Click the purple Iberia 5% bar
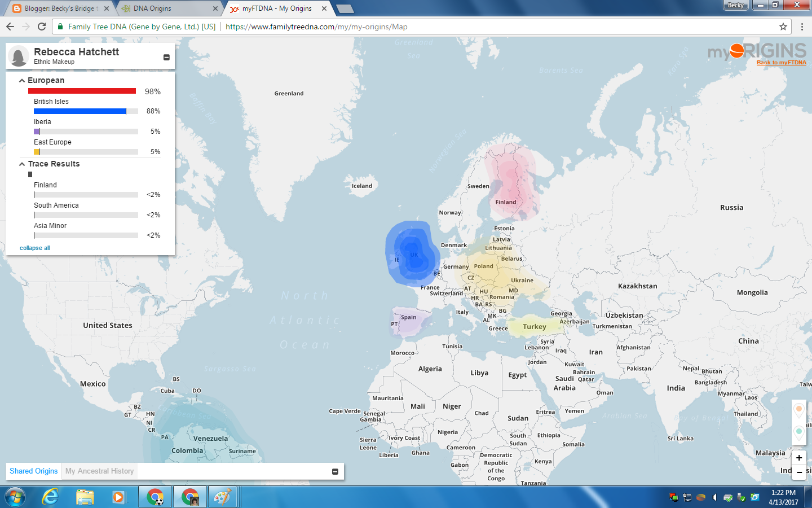This screenshot has width=812, height=508. coord(37,132)
